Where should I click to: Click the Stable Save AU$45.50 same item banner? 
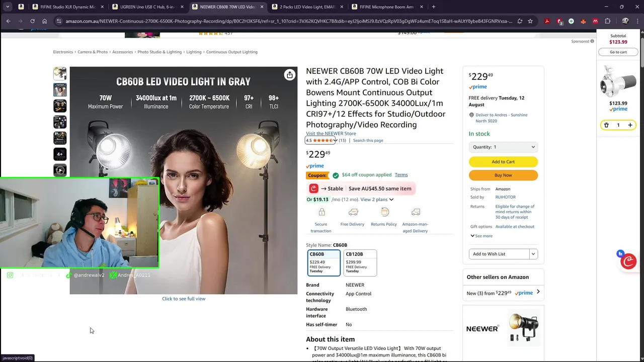(x=360, y=189)
